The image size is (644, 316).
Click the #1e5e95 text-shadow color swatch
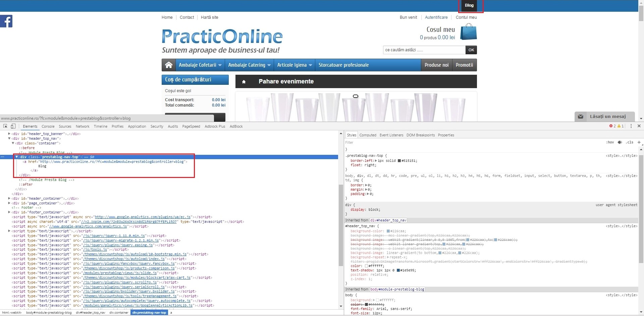click(x=398, y=270)
